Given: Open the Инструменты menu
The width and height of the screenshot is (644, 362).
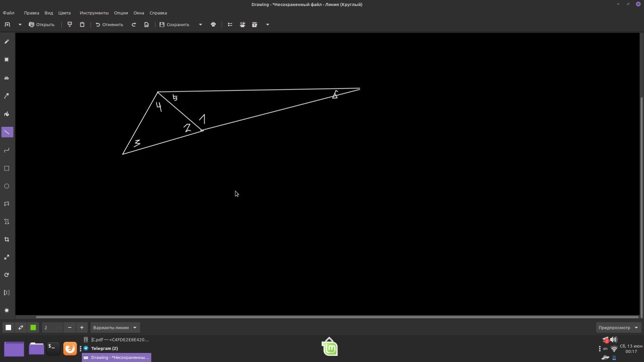Looking at the screenshot, I should point(94,13).
